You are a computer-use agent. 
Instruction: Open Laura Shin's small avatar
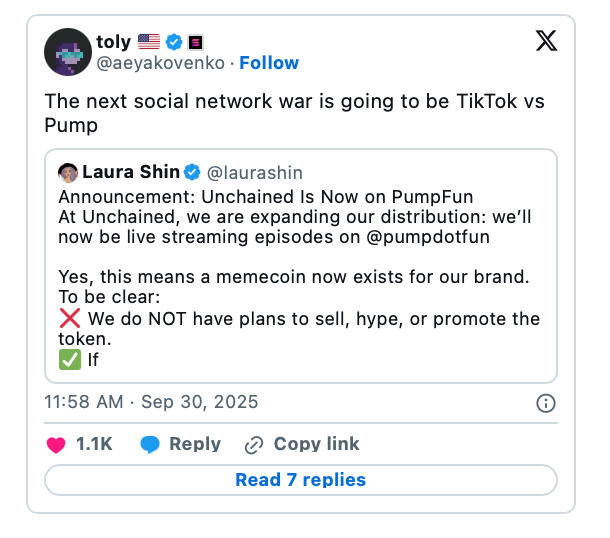(68, 173)
